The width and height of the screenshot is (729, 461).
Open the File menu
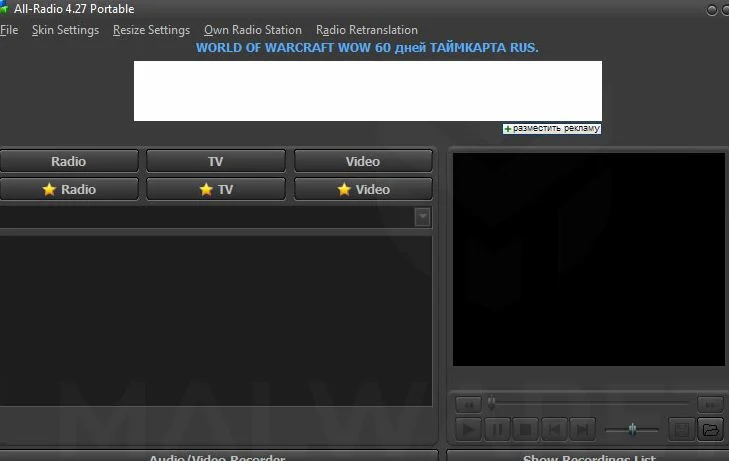(9, 30)
